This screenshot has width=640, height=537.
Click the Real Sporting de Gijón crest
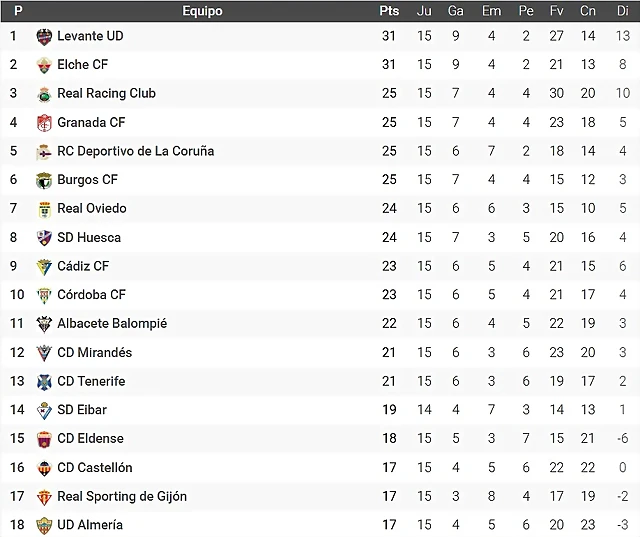click(x=44, y=497)
